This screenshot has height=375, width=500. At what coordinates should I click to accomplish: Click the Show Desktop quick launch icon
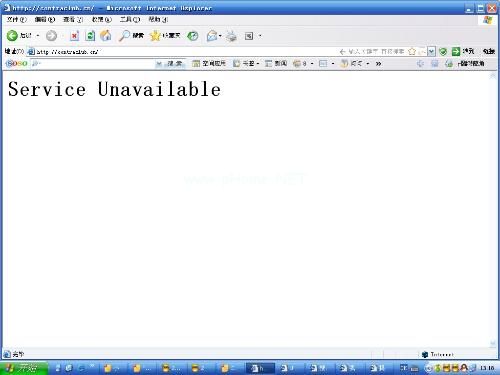(69, 368)
